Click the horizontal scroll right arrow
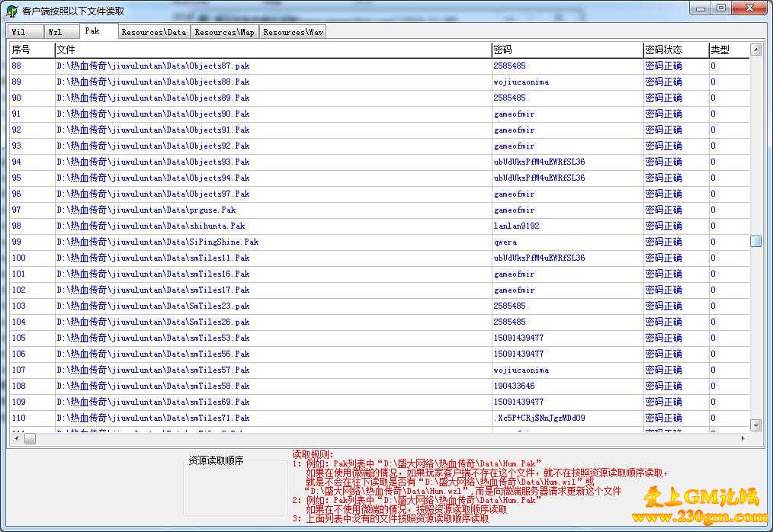The image size is (773, 532). pyautogui.click(x=743, y=438)
